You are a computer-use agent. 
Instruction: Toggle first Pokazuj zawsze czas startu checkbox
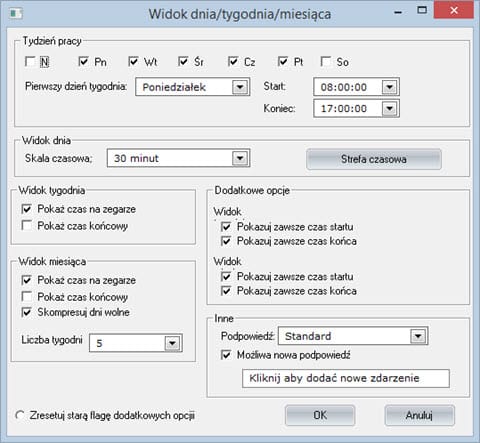pos(226,227)
